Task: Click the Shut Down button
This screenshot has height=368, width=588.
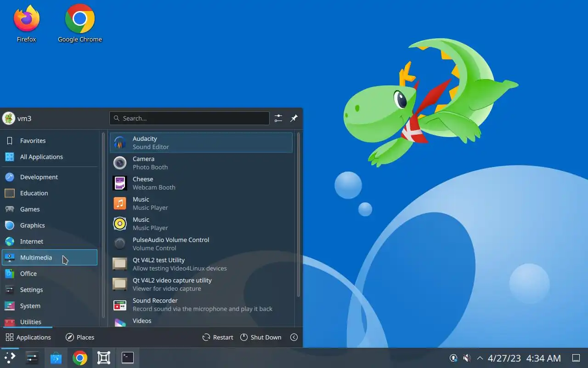Action: click(260, 337)
